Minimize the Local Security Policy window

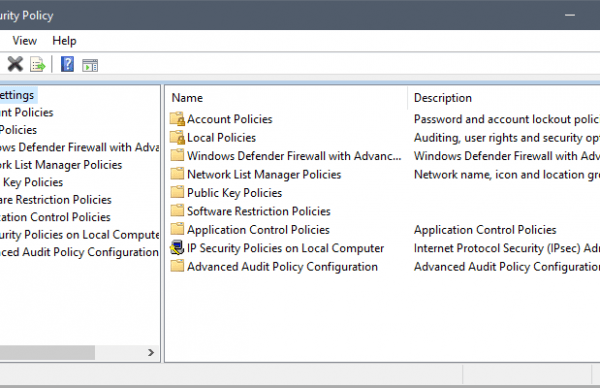click(570, 15)
